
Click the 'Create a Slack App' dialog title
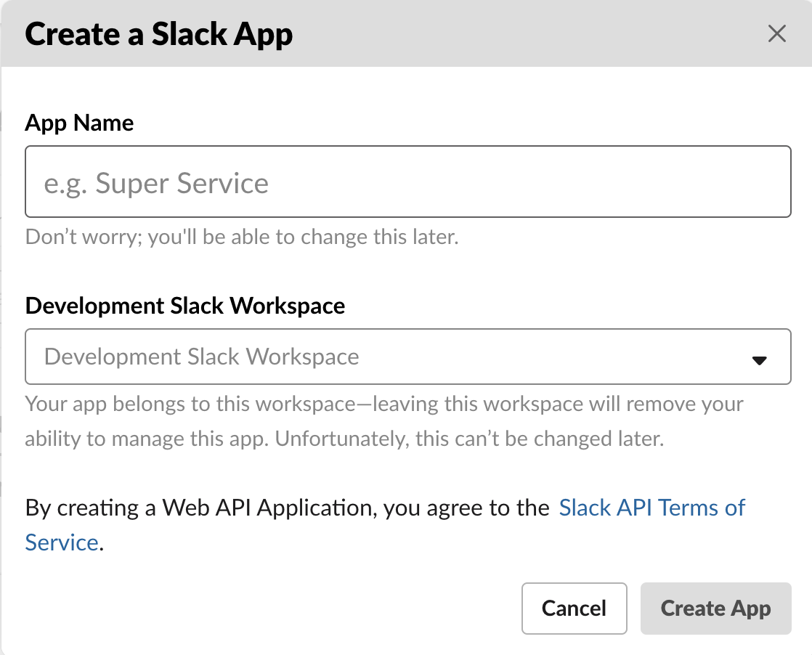click(159, 35)
